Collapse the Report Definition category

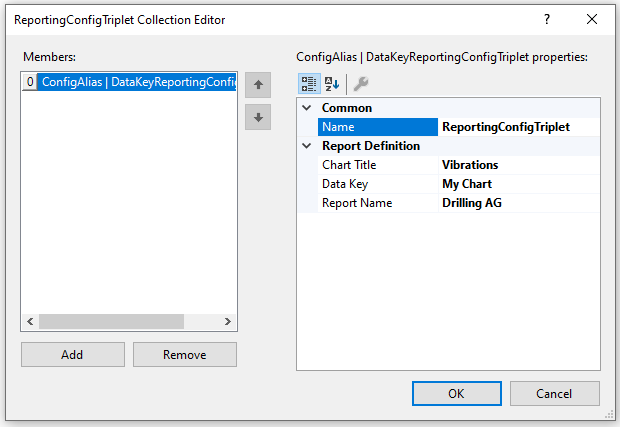click(x=306, y=145)
